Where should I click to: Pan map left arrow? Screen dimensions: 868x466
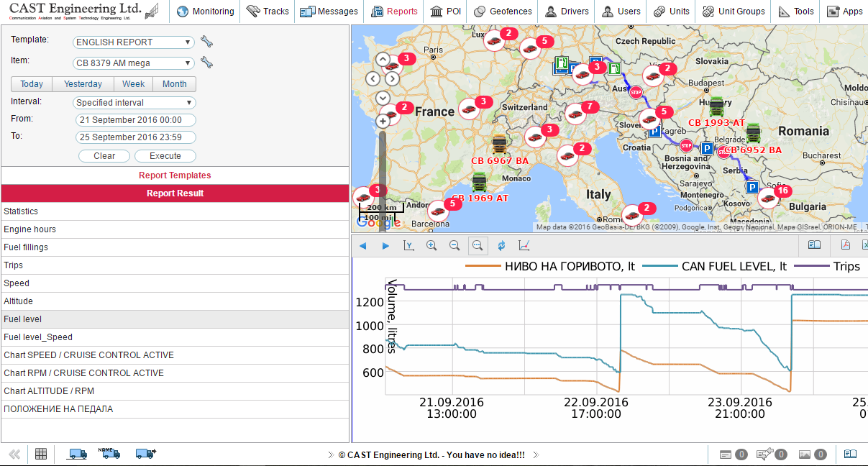[x=373, y=78]
